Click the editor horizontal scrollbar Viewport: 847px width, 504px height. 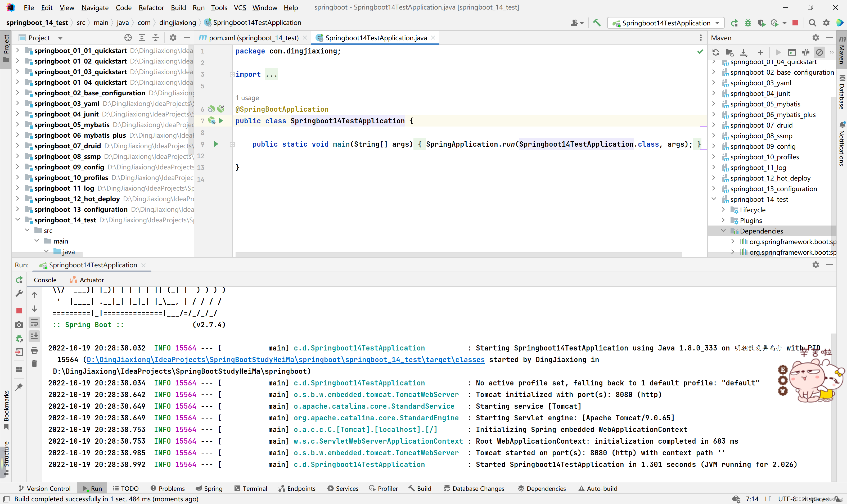click(x=458, y=254)
